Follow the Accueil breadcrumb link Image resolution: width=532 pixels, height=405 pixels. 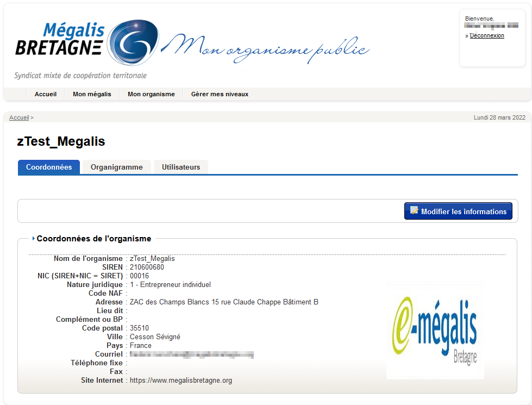pyautogui.click(x=19, y=117)
